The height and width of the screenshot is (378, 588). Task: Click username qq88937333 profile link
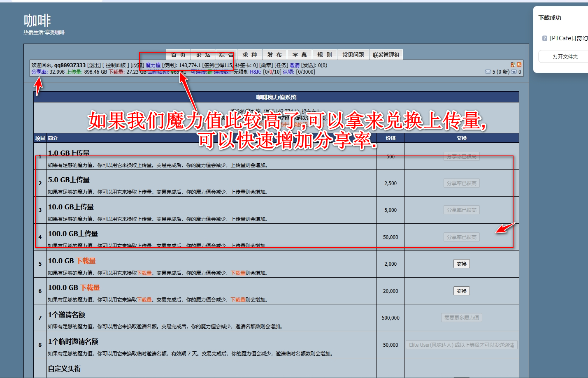pyautogui.click(x=70, y=65)
